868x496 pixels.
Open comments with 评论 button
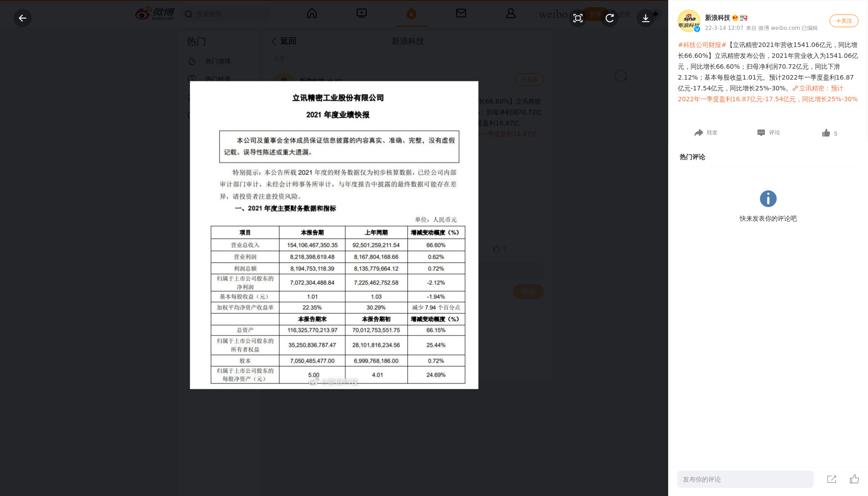tap(769, 132)
